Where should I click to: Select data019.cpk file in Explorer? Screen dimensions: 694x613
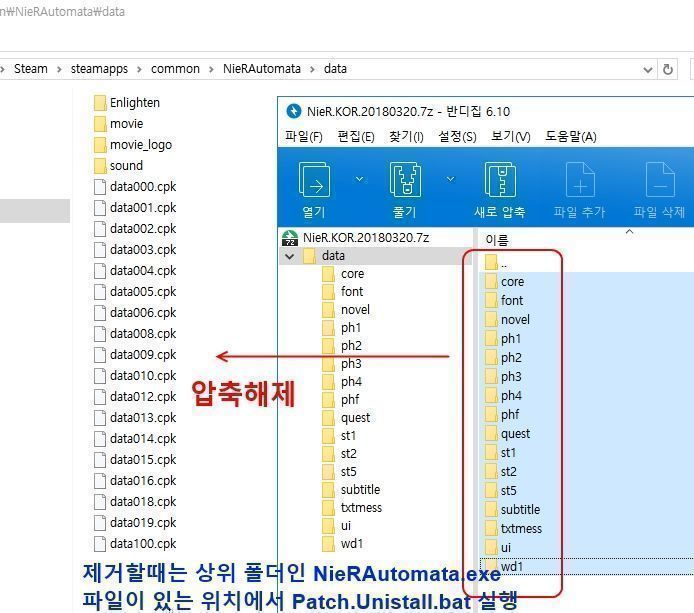coord(135,522)
